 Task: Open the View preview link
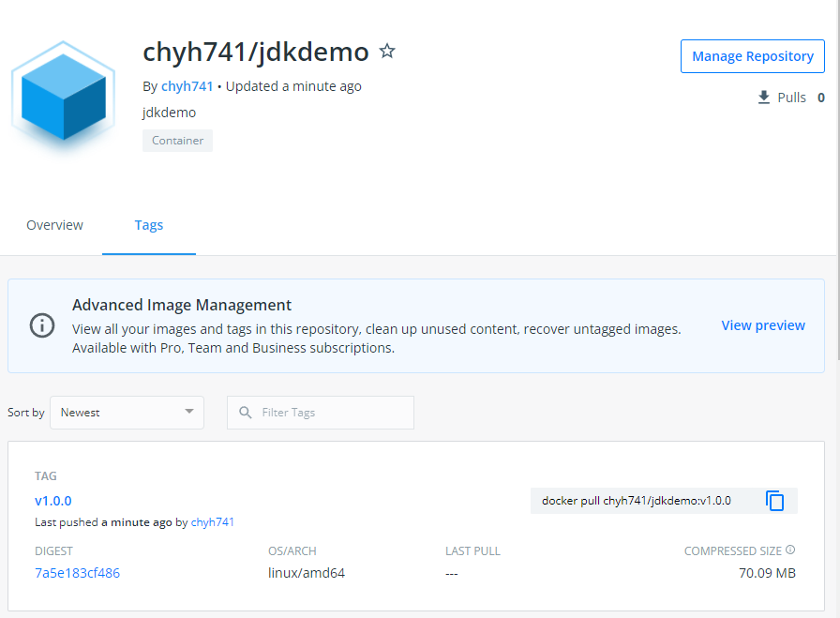(x=763, y=325)
